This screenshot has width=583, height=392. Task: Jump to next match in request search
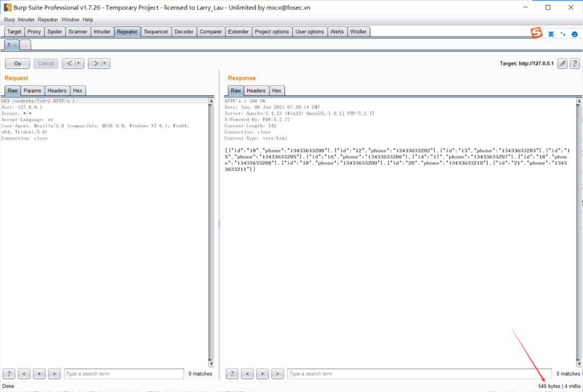[55, 374]
